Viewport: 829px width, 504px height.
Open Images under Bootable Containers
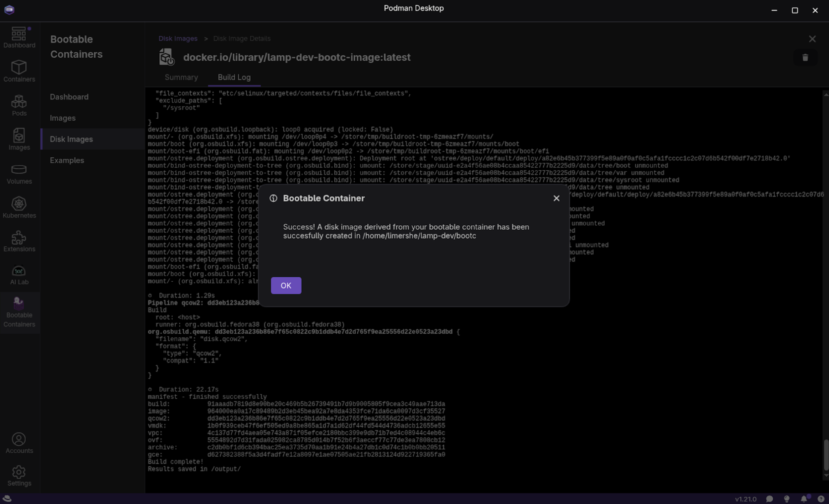pyautogui.click(x=62, y=118)
